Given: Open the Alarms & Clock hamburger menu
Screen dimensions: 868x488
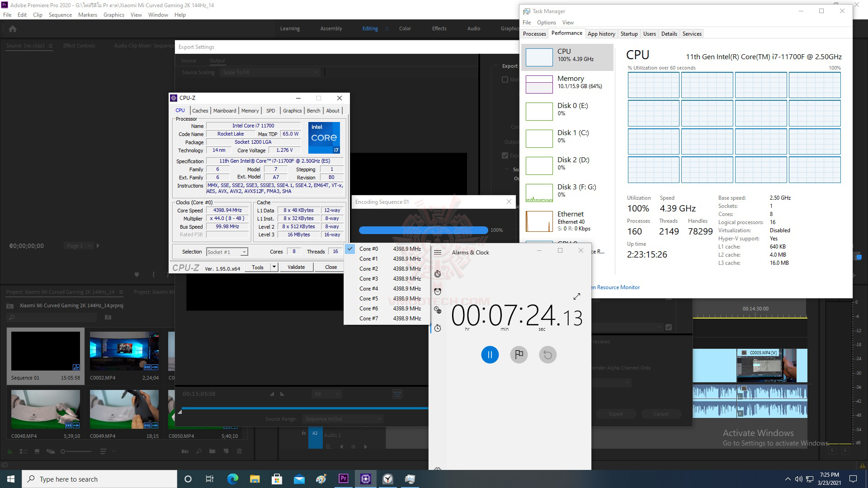Looking at the screenshot, I should pos(438,253).
